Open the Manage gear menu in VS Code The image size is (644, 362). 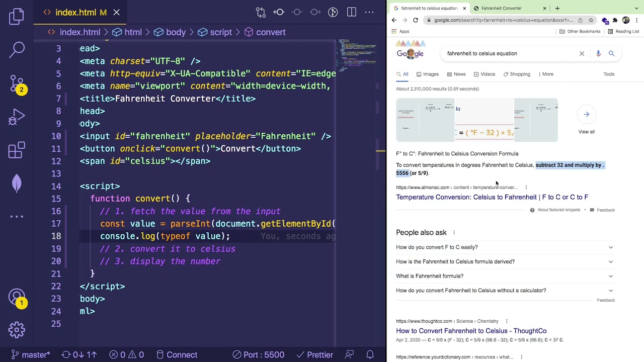17,330
